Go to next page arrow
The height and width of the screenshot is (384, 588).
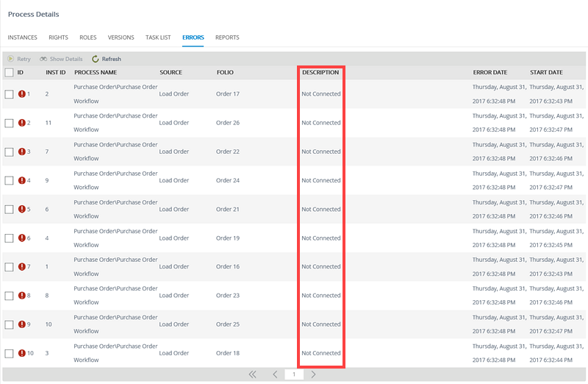(314, 374)
